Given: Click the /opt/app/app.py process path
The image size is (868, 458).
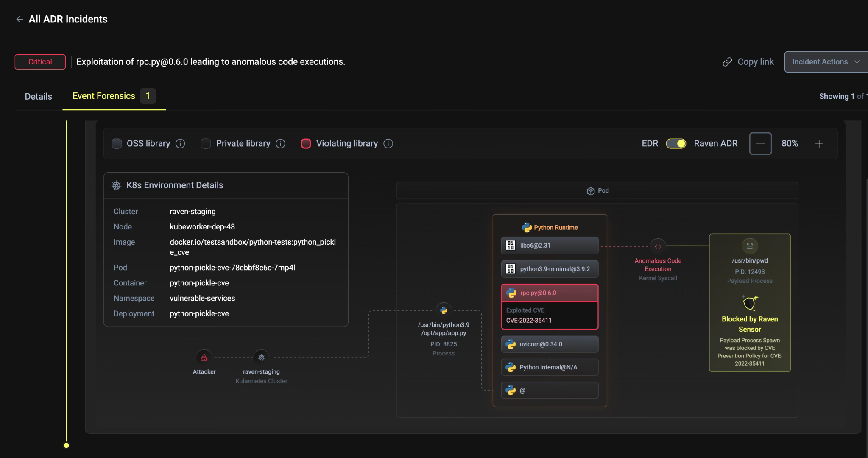Looking at the screenshot, I should [x=444, y=333].
